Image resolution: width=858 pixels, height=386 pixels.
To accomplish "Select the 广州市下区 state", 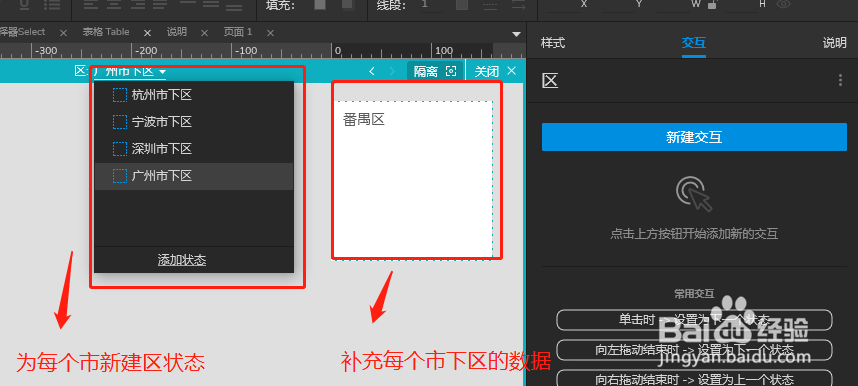I will point(194,176).
